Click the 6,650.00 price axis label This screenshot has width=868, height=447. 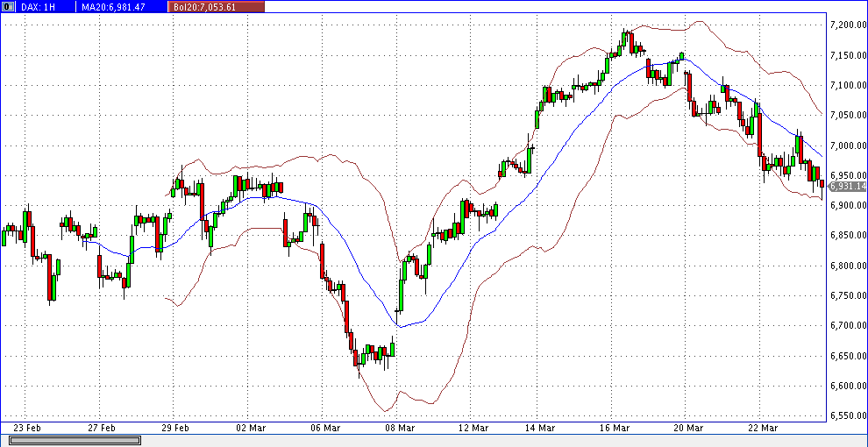click(848, 356)
